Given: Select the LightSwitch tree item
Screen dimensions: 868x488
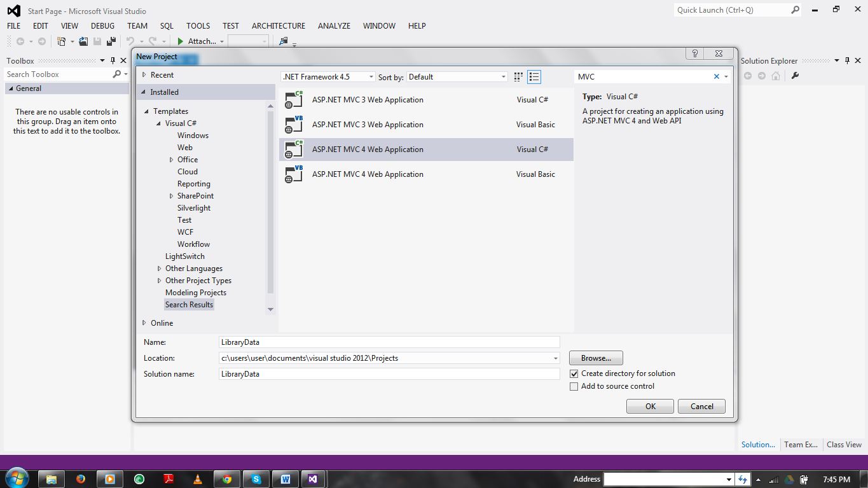Looking at the screenshot, I should point(185,256).
